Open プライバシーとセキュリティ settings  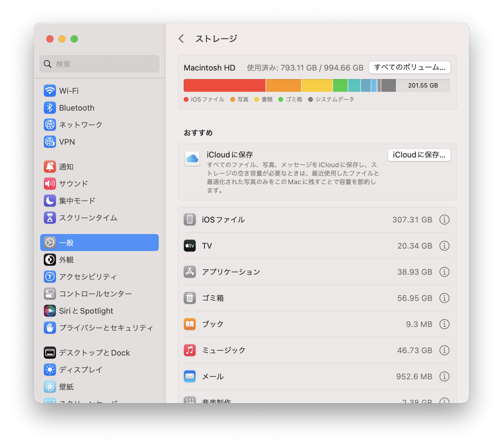click(x=50, y=328)
